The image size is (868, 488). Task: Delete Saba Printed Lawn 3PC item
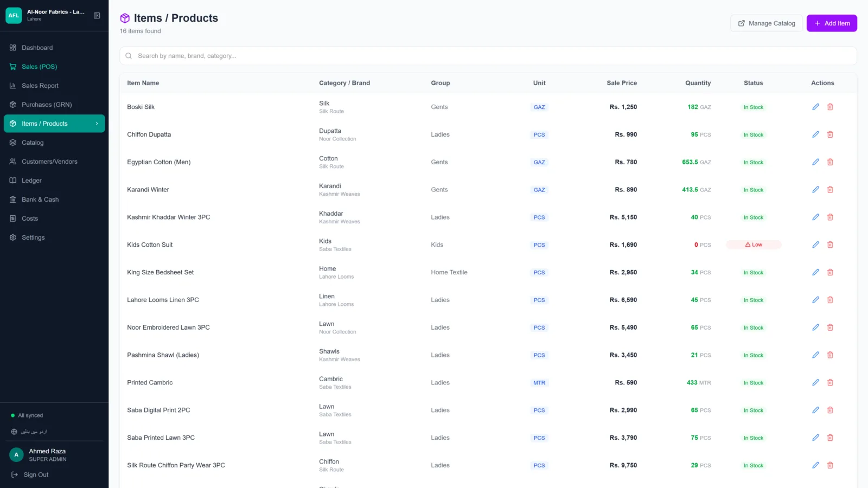pyautogui.click(x=830, y=438)
